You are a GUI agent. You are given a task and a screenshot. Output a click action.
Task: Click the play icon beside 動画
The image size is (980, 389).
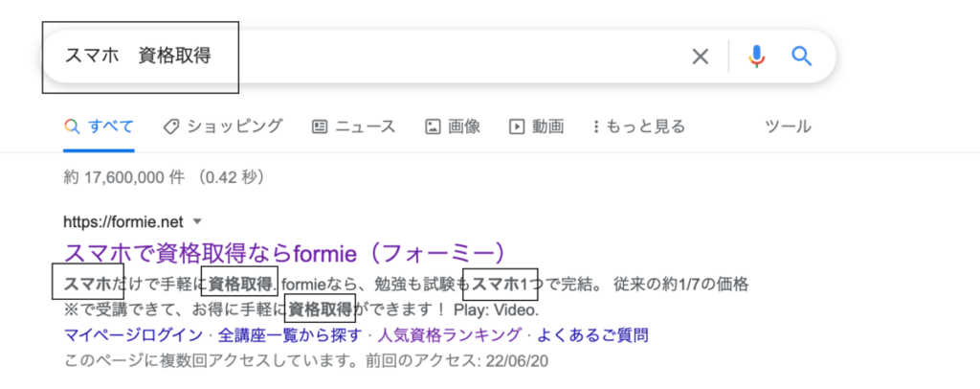[x=517, y=126]
